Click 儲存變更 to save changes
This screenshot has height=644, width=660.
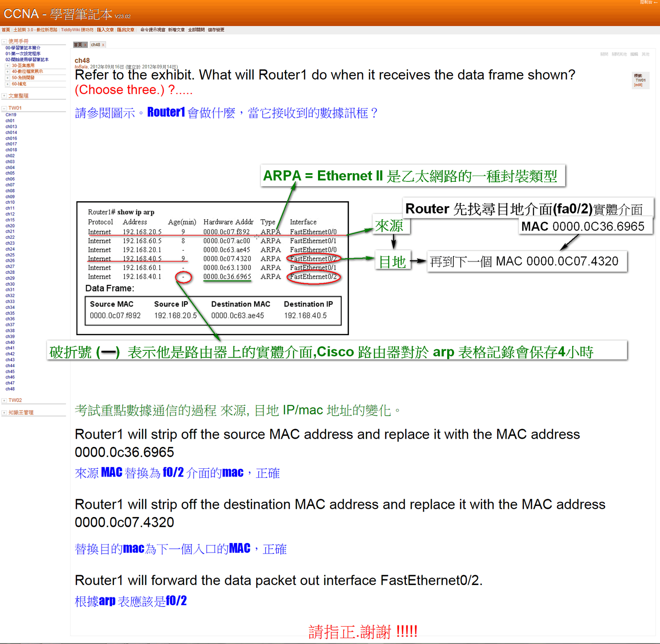(x=216, y=30)
